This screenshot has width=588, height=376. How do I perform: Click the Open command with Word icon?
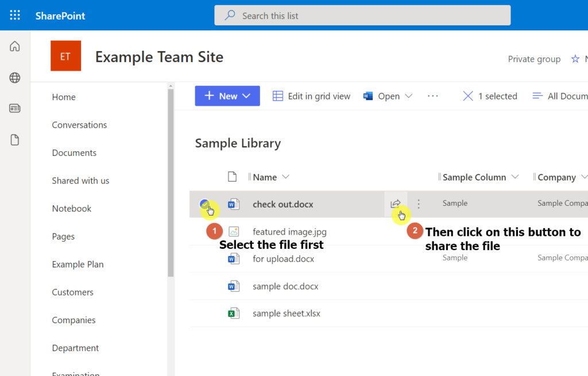[x=382, y=96]
